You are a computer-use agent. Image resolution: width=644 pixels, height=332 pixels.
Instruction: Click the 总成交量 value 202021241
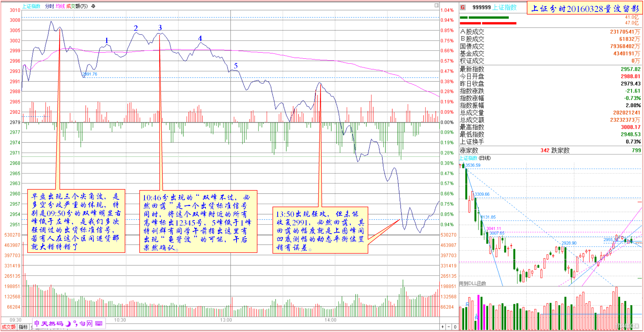coord(626,113)
